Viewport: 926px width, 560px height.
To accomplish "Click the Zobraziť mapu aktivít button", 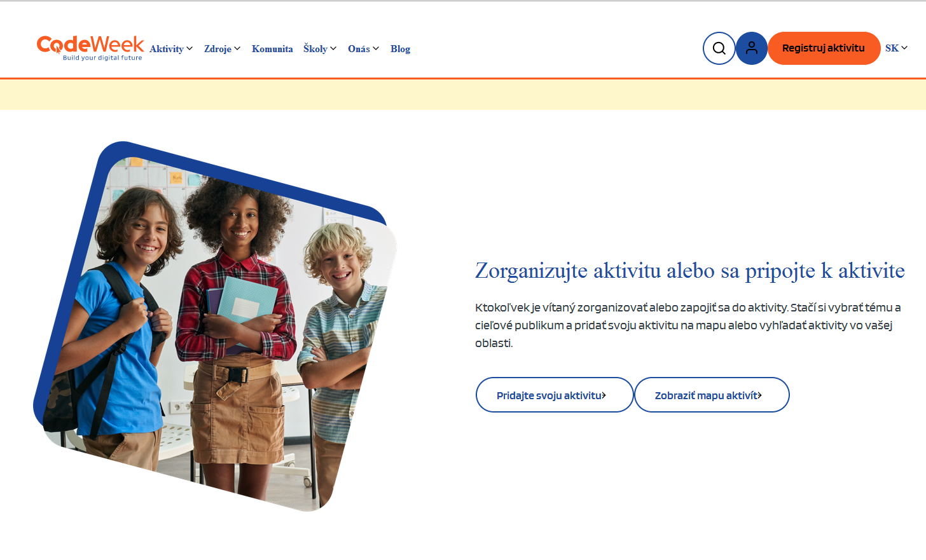I will pos(712,395).
